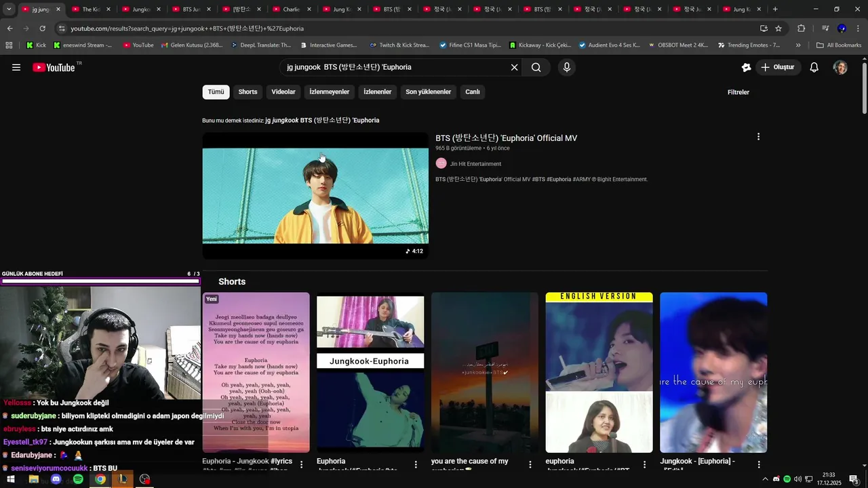The image size is (868, 488).
Task: Open the Jungkook-Euphoria guitar Short
Action: pyautogui.click(x=370, y=372)
